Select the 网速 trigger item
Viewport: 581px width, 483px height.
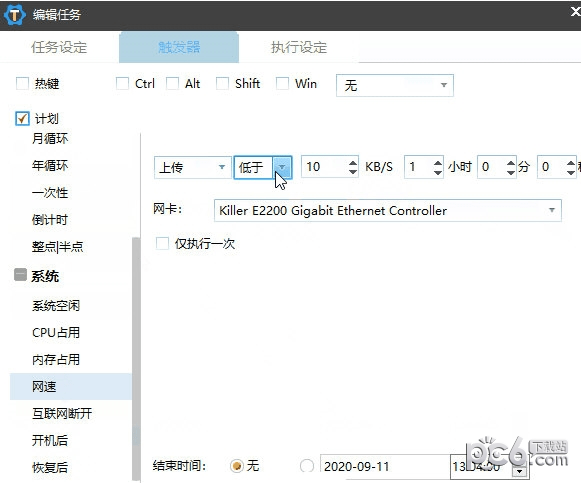point(71,387)
